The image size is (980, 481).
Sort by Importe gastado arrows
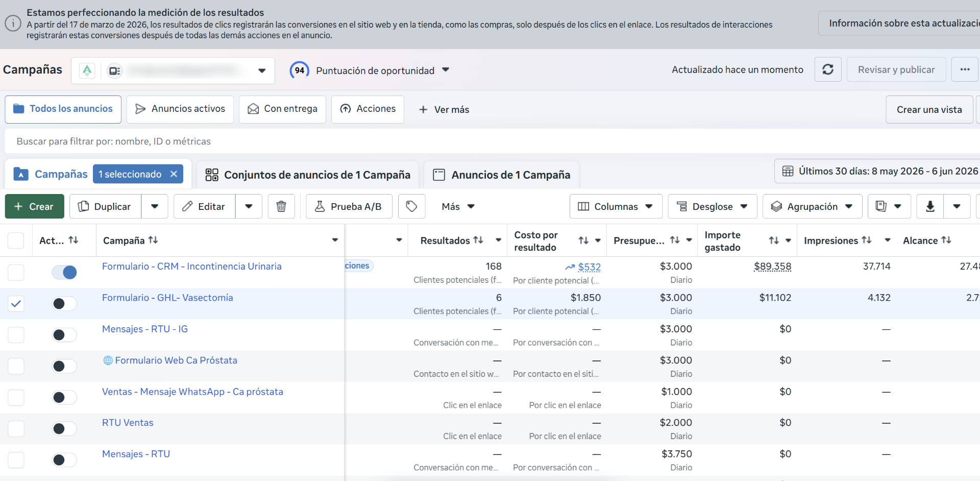click(x=774, y=240)
